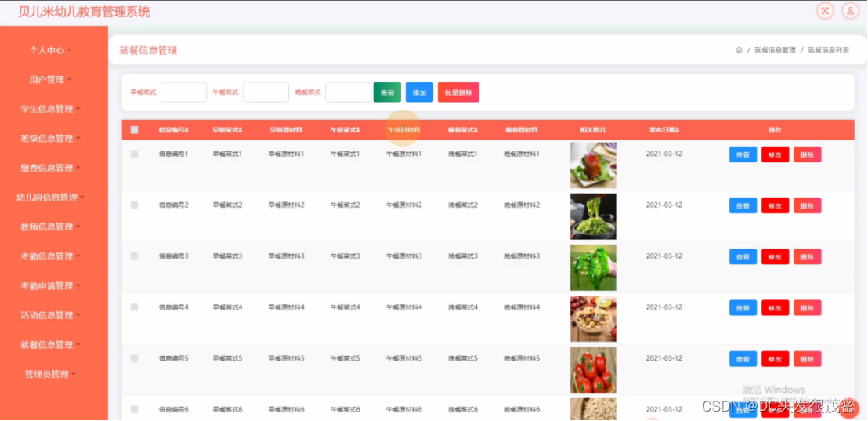Click the green 查询 search button

tap(387, 93)
